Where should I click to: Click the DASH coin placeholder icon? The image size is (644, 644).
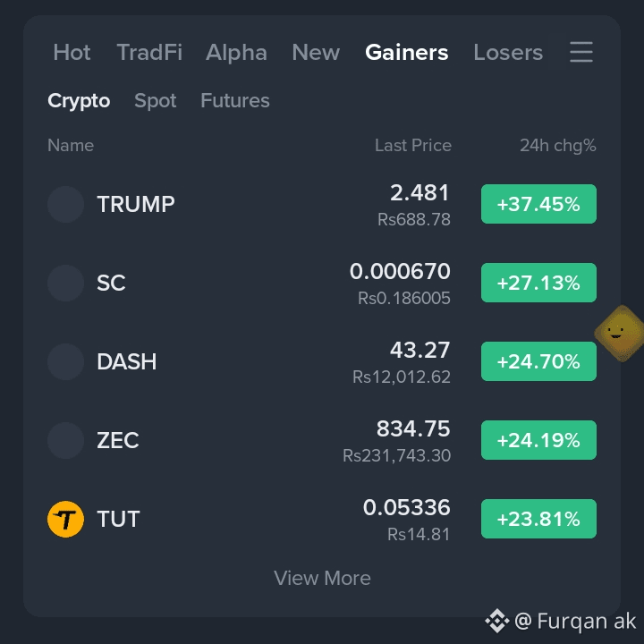(x=65, y=362)
